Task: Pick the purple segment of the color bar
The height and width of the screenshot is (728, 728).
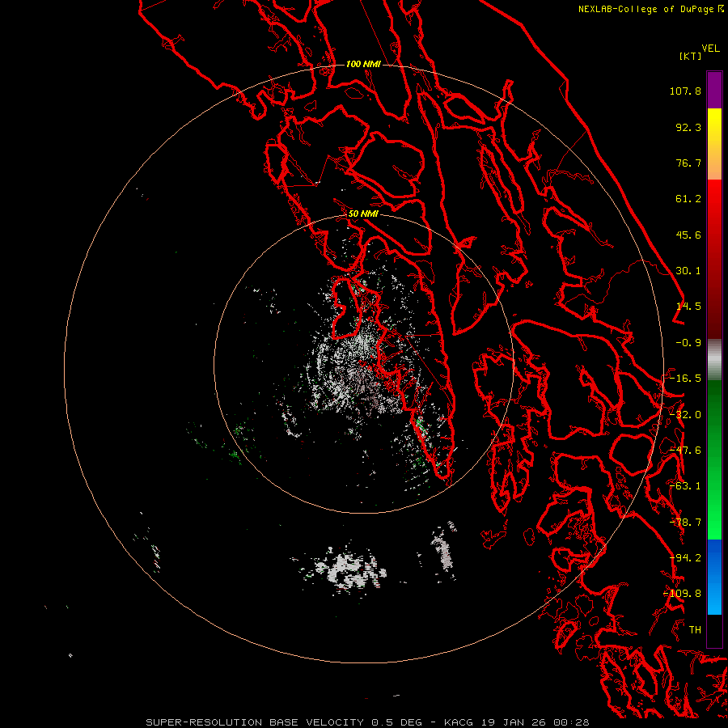Action: click(x=714, y=90)
